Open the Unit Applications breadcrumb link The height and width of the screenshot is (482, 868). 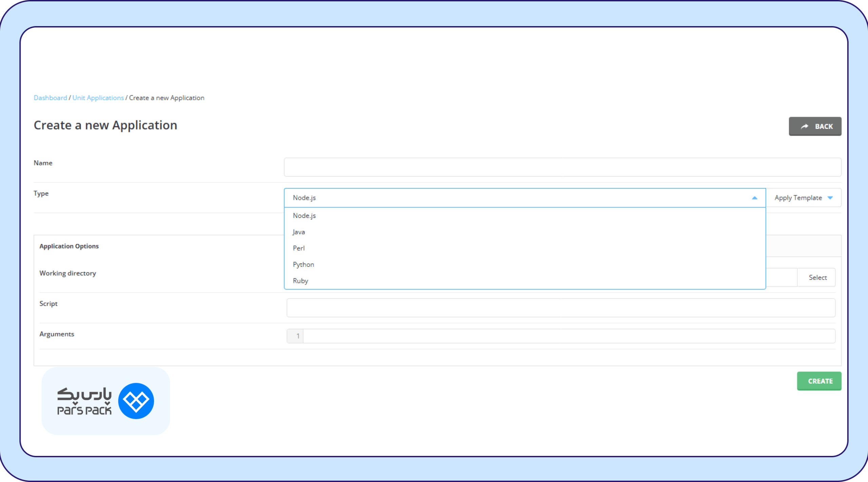pyautogui.click(x=98, y=98)
